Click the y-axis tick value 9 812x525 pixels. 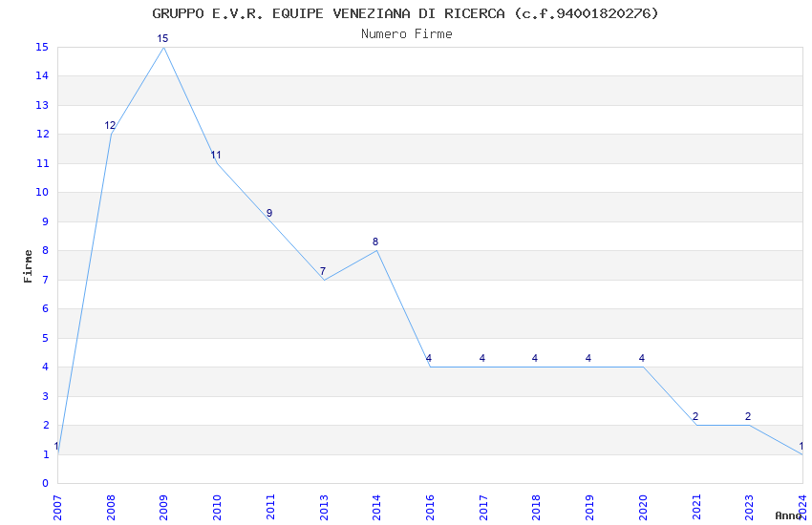pyautogui.click(x=46, y=221)
